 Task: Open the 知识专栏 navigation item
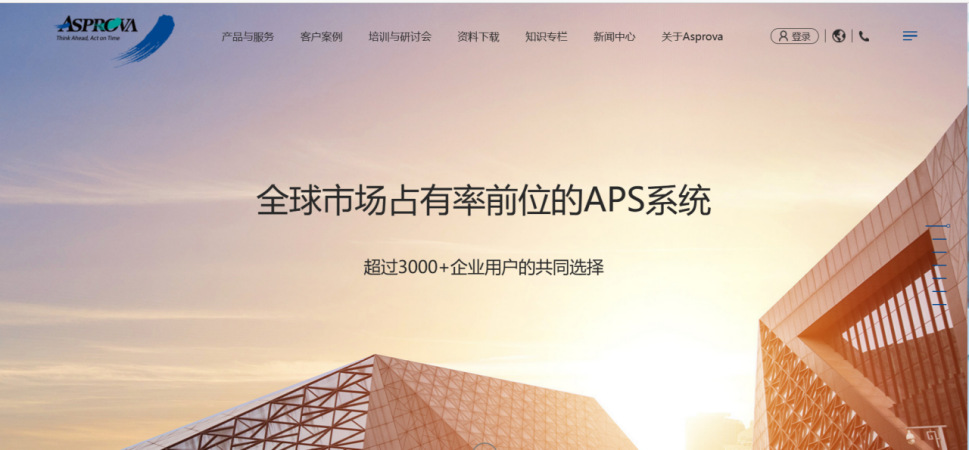(546, 36)
